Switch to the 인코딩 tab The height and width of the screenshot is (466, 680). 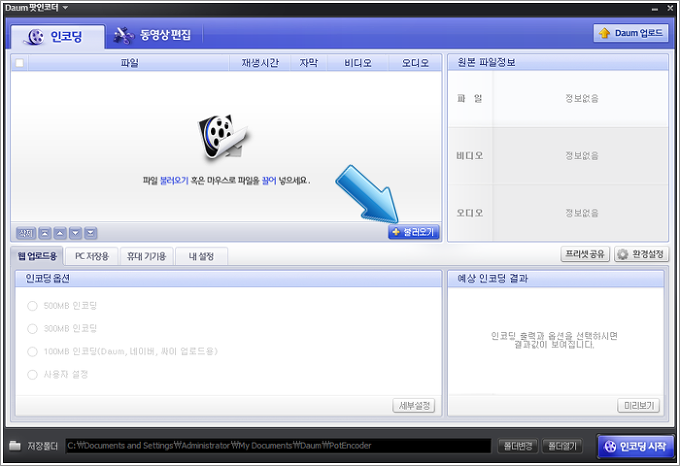coord(58,36)
